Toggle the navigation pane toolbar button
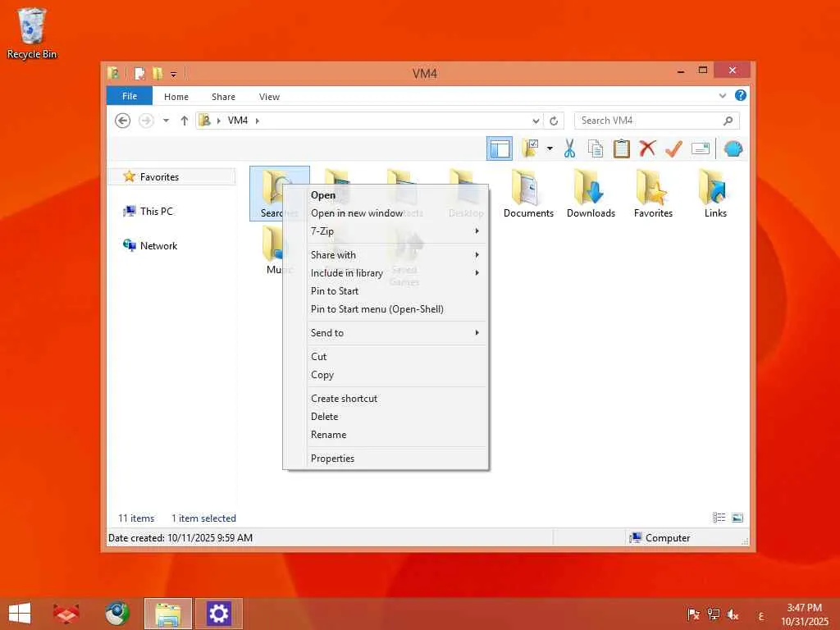 click(x=500, y=148)
